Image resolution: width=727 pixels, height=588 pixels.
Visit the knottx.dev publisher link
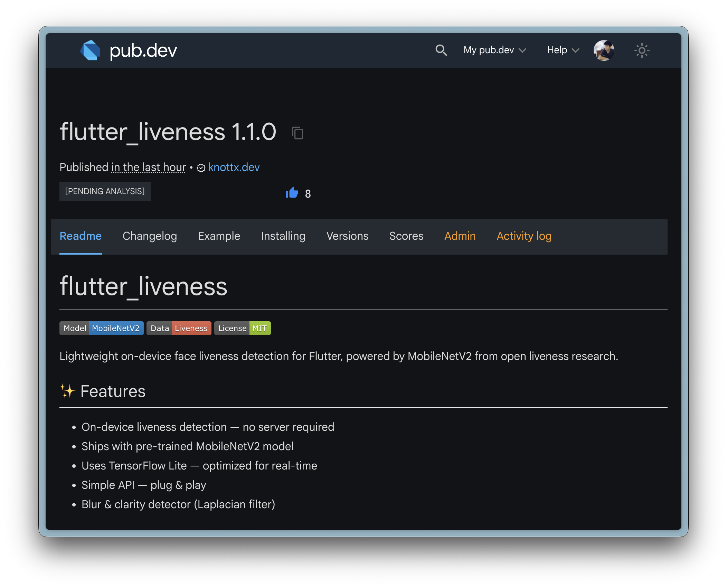[234, 168]
